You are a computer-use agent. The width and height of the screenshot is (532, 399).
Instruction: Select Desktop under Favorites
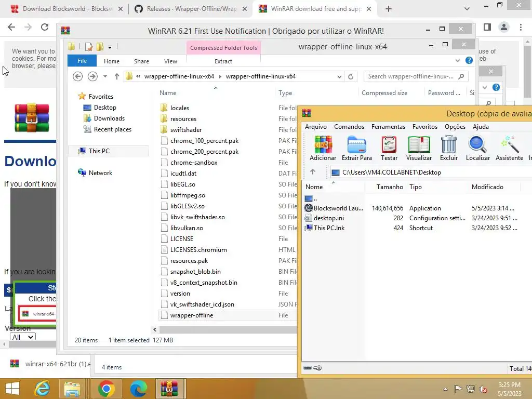click(105, 108)
